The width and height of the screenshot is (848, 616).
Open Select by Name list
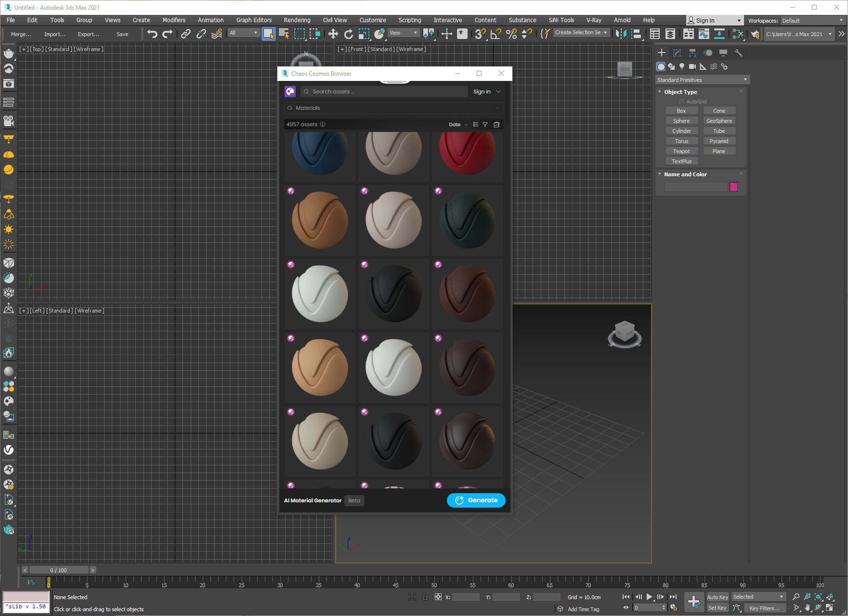284,34
